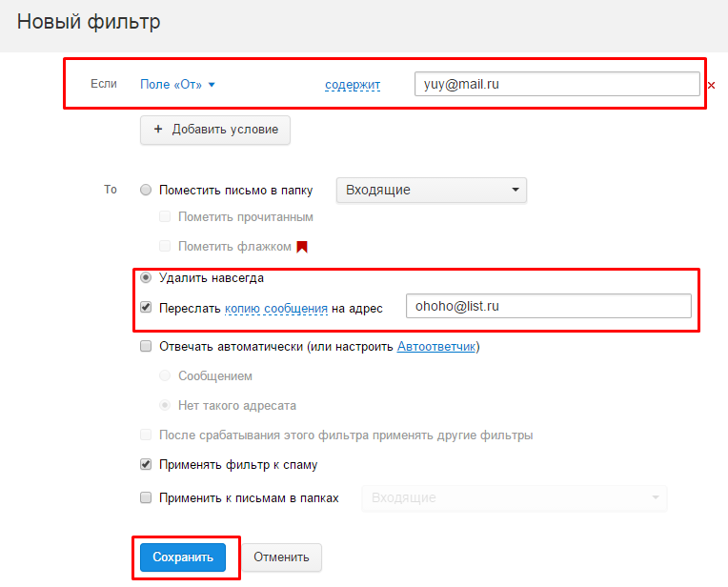
Task: Check После срабатывания этого фильтра checkbox
Action: pos(146,435)
